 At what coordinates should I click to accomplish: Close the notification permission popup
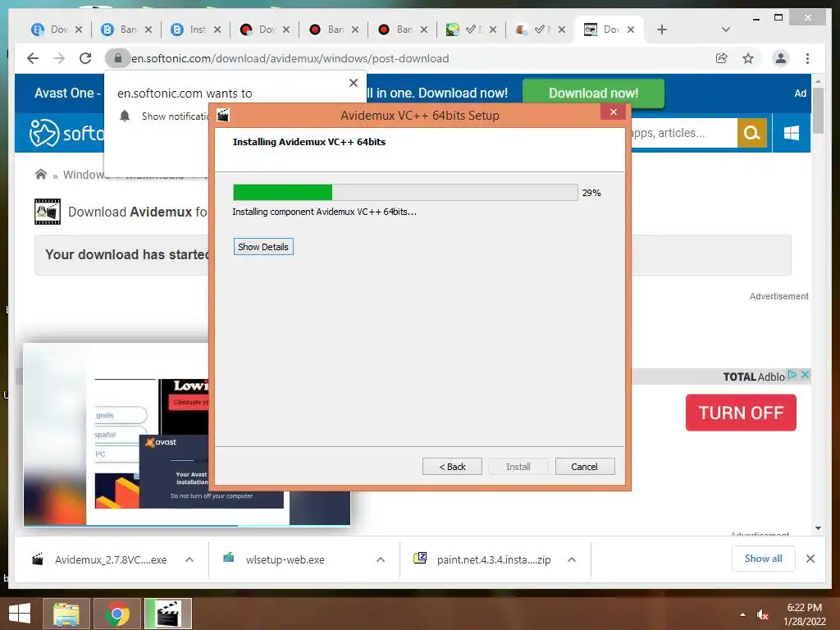(353, 83)
